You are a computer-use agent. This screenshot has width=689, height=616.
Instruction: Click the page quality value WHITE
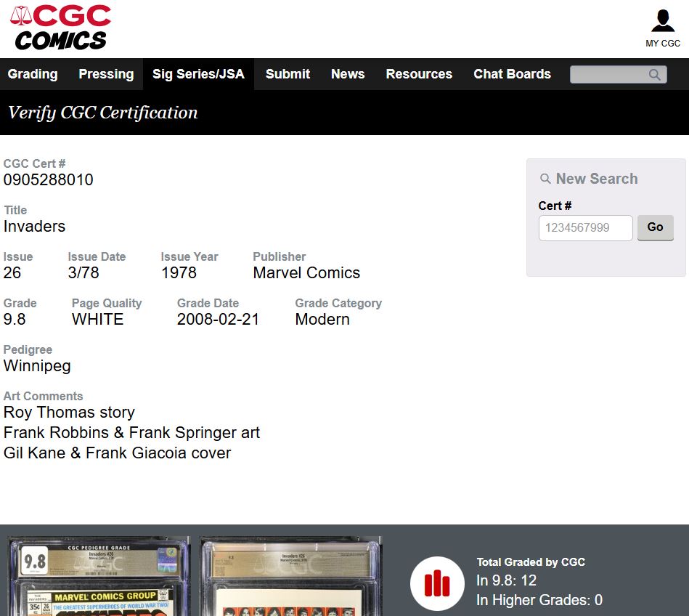(x=97, y=320)
